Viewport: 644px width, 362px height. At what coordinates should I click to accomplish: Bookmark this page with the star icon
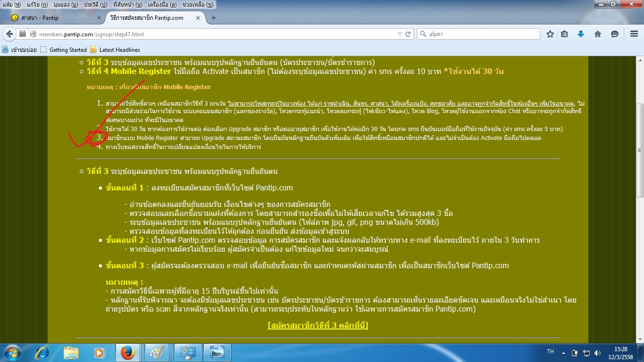[x=550, y=34]
